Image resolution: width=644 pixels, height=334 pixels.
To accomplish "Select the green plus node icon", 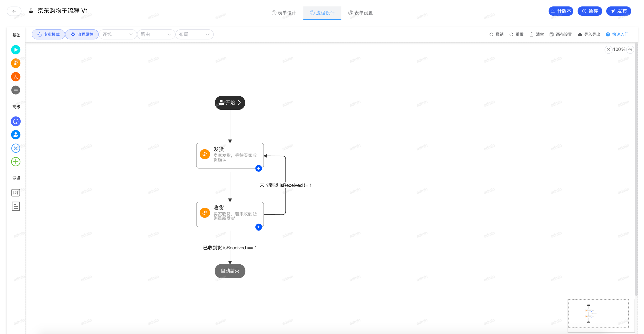I will (16, 162).
